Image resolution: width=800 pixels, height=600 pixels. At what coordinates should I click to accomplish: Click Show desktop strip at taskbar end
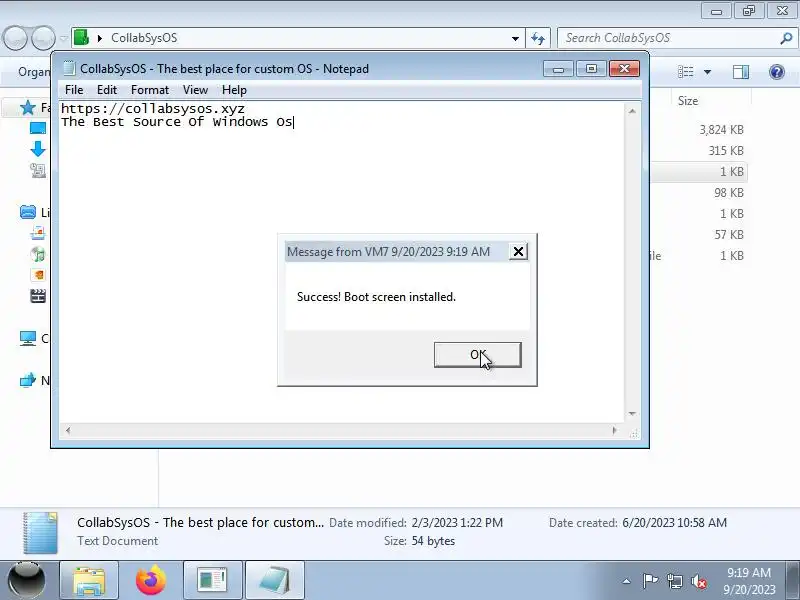[793, 581]
